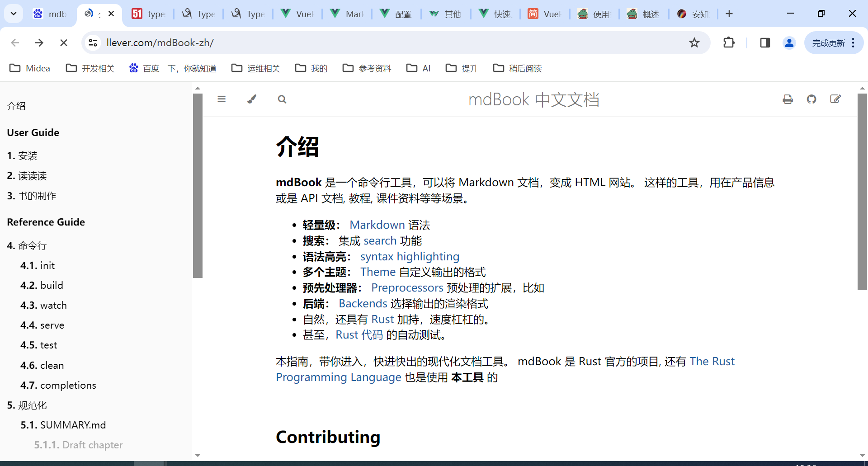Go back to previous page
868x466 pixels.
pos(15,42)
